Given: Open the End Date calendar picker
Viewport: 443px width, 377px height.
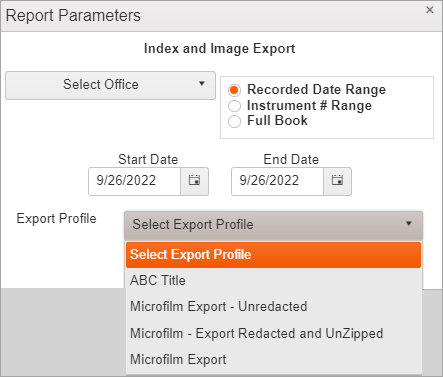Looking at the screenshot, I should click(x=337, y=181).
